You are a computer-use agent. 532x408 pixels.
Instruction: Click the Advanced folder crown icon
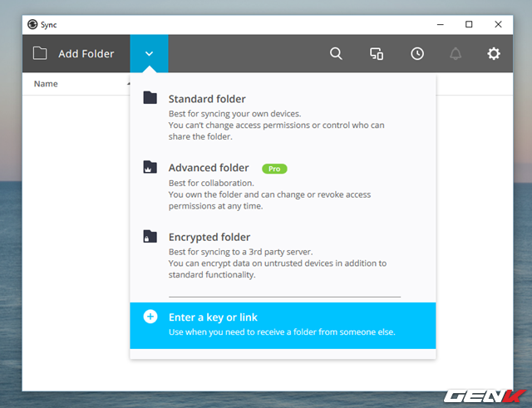(x=150, y=167)
